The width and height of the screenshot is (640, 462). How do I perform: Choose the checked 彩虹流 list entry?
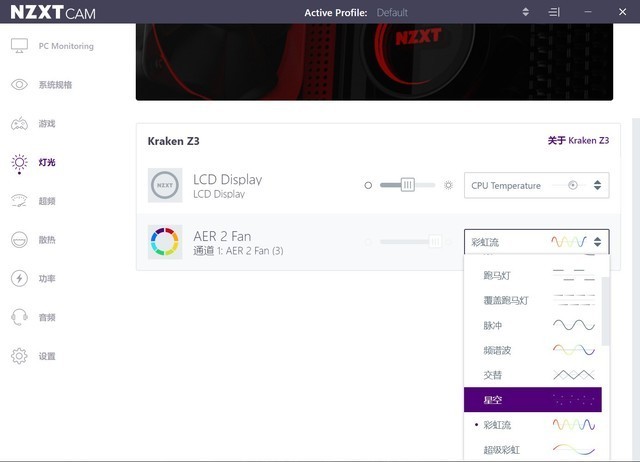pos(533,425)
